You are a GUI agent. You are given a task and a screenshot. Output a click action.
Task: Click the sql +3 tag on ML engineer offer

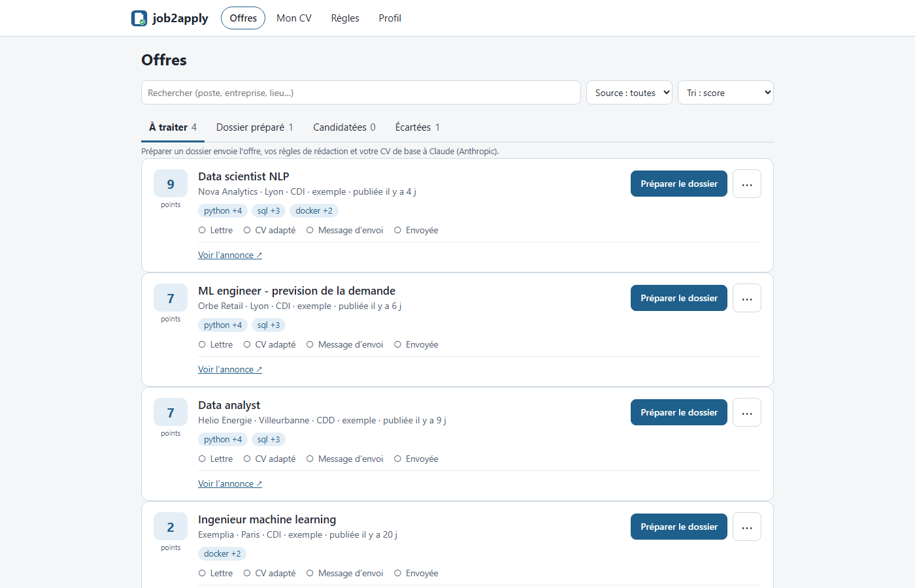(x=269, y=325)
